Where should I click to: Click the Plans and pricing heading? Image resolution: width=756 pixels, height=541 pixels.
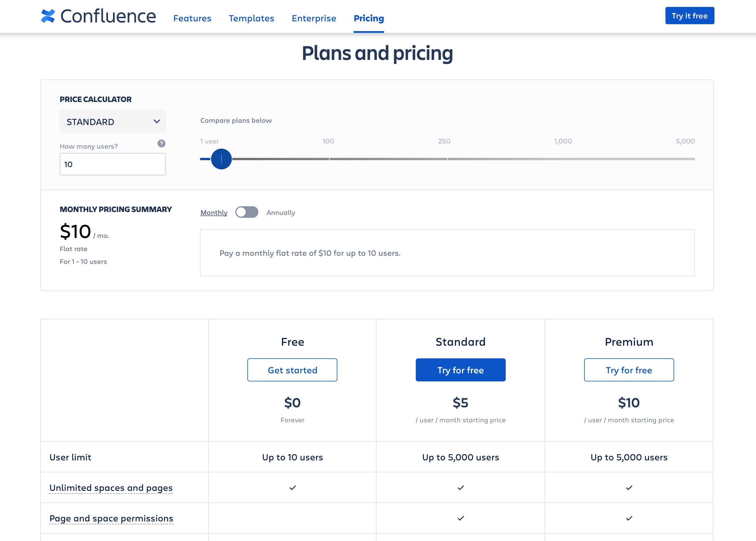(x=377, y=53)
